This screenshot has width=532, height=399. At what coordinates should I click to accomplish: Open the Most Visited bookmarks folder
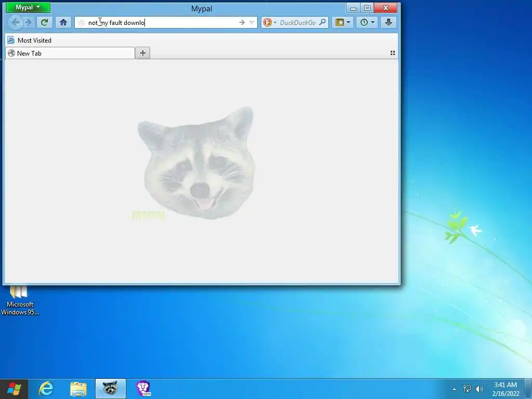tap(30, 41)
